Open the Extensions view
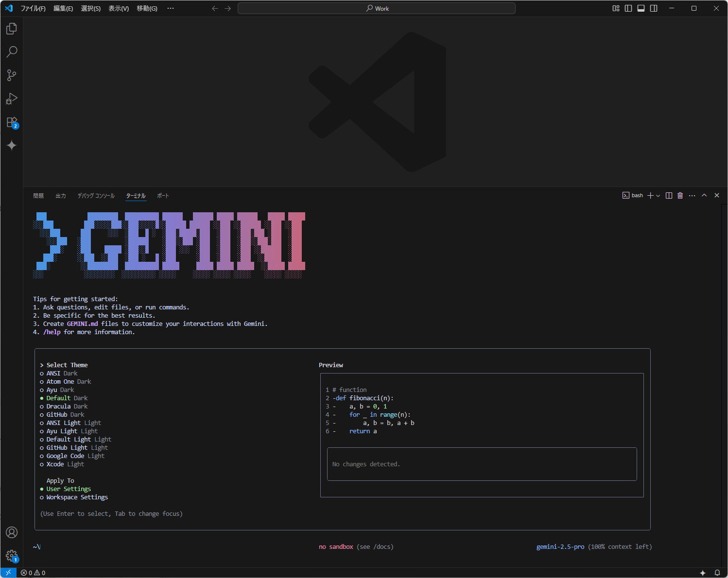Screen dimensions: 728x578 tap(12, 122)
